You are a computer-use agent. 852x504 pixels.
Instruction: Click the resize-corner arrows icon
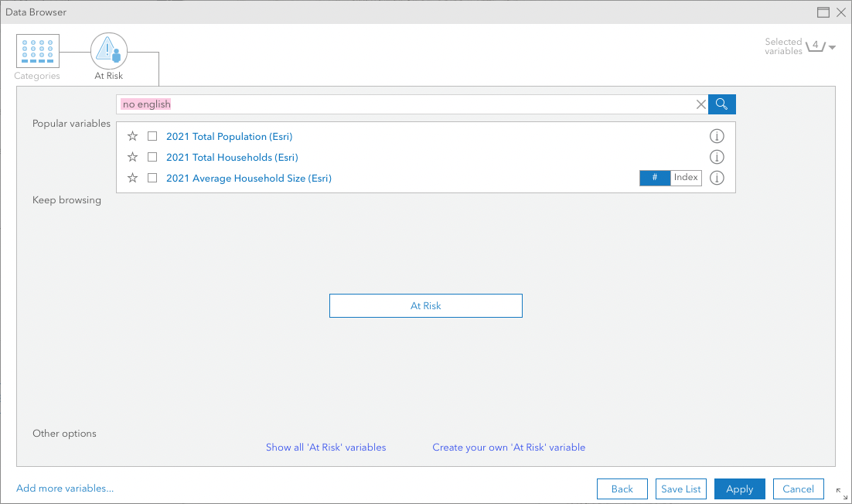[842, 493]
